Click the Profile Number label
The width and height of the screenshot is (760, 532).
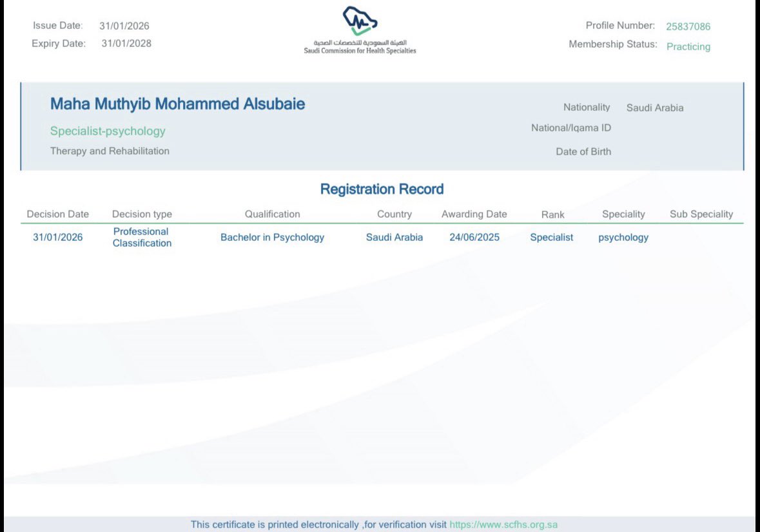pyautogui.click(x=620, y=26)
